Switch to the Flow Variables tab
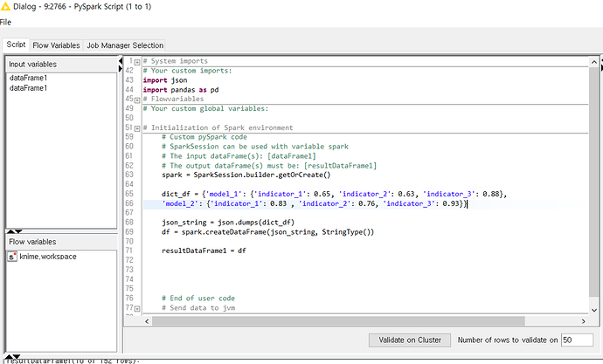This screenshot has width=603, height=364. coord(56,45)
